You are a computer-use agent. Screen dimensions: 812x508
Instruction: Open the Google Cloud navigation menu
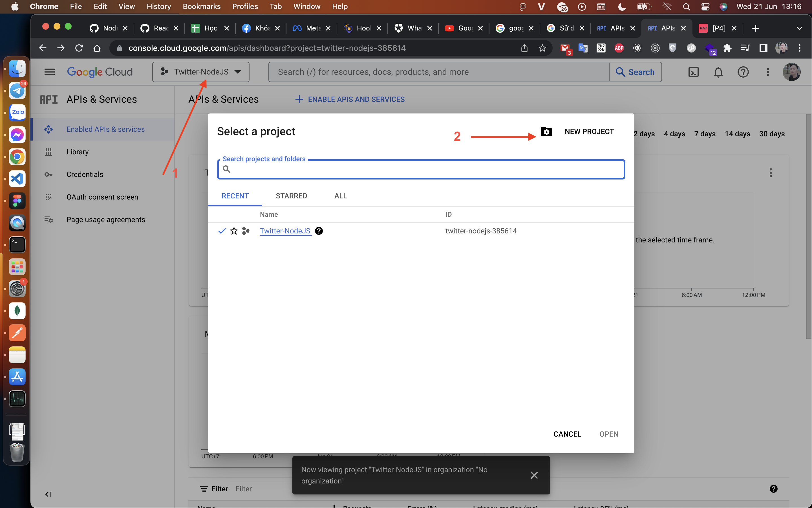(x=50, y=72)
